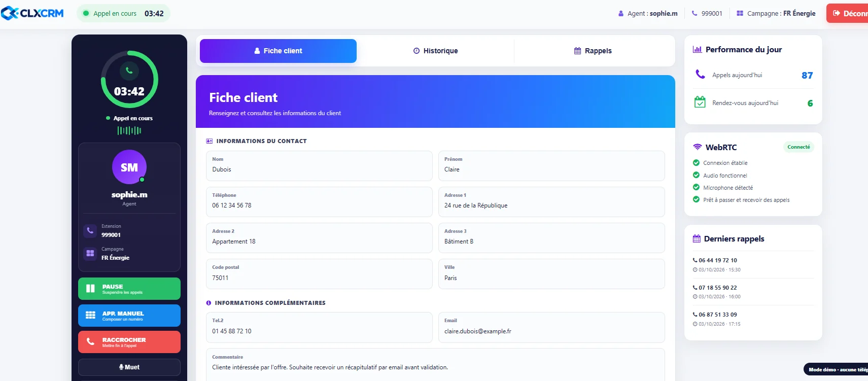Pause calls with the PAUSE button
Viewport: 868px width, 381px height.
(129, 289)
